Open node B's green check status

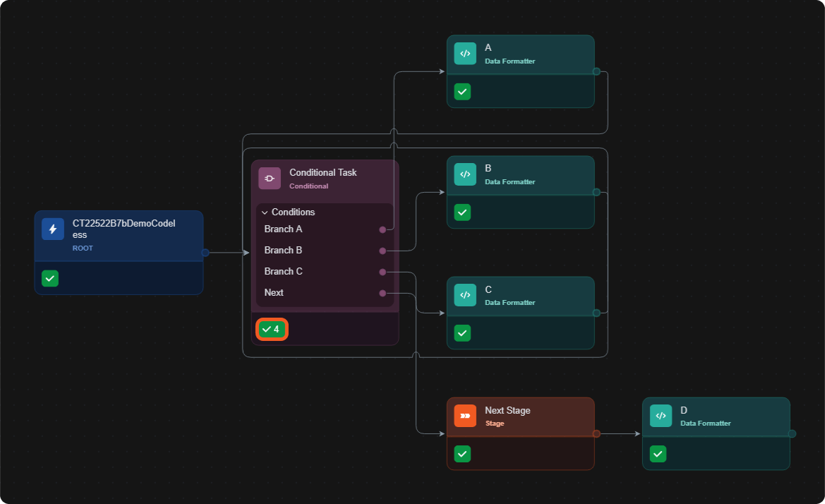(x=462, y=212)
